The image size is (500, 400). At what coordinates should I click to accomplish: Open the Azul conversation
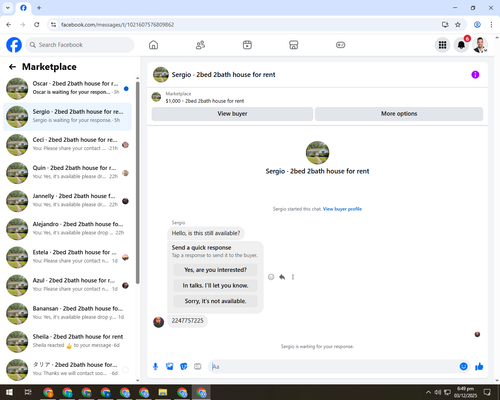click(67, 285)
